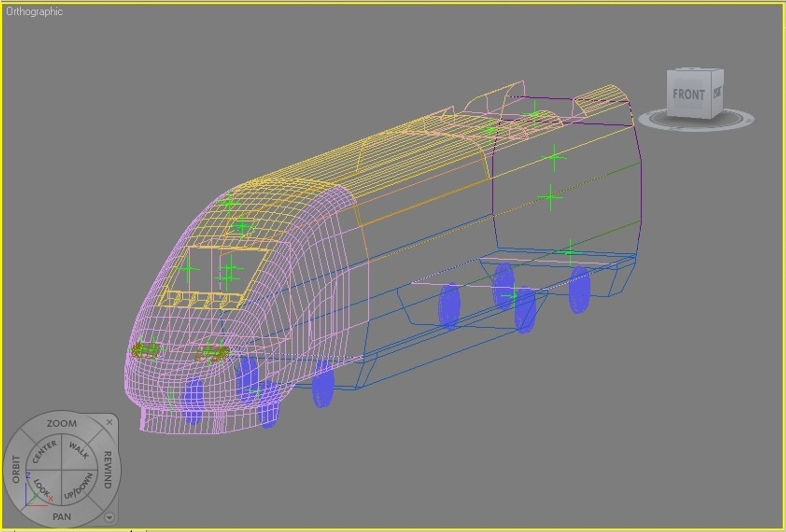
Task: Select the REWIND wedge on the steering wheel
Action: (x=108, y=469)
